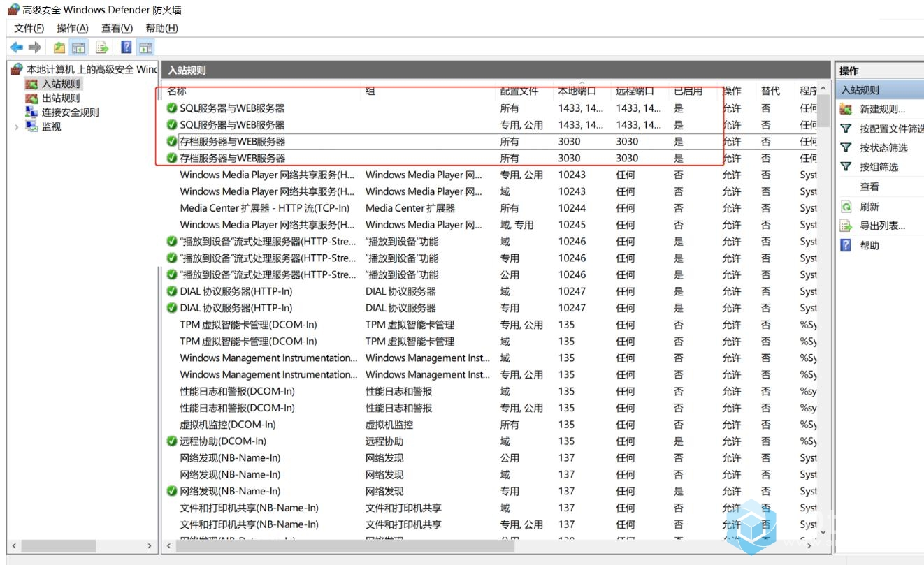Click the 虚拟机监控 group cell
924x565 pixels.
[x=389, y=425]
